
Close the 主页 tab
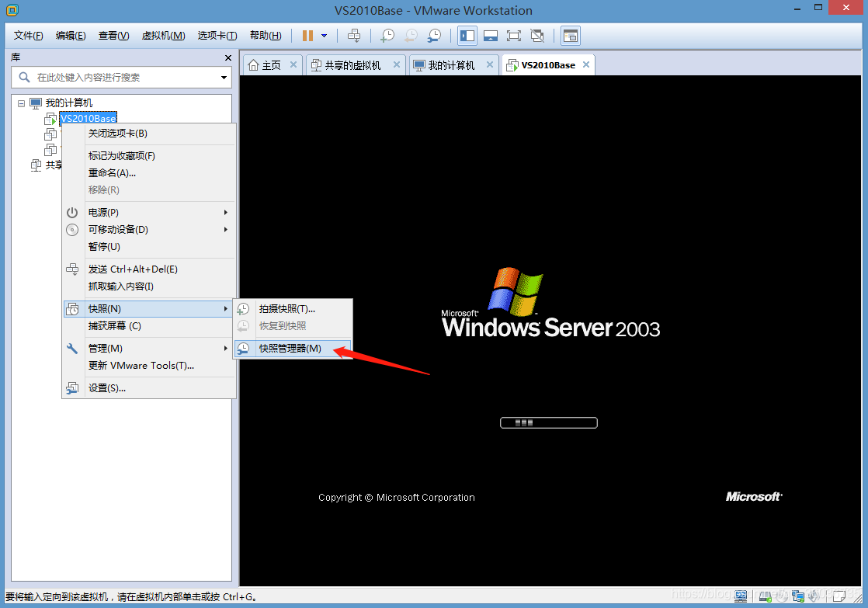(293, 64)
